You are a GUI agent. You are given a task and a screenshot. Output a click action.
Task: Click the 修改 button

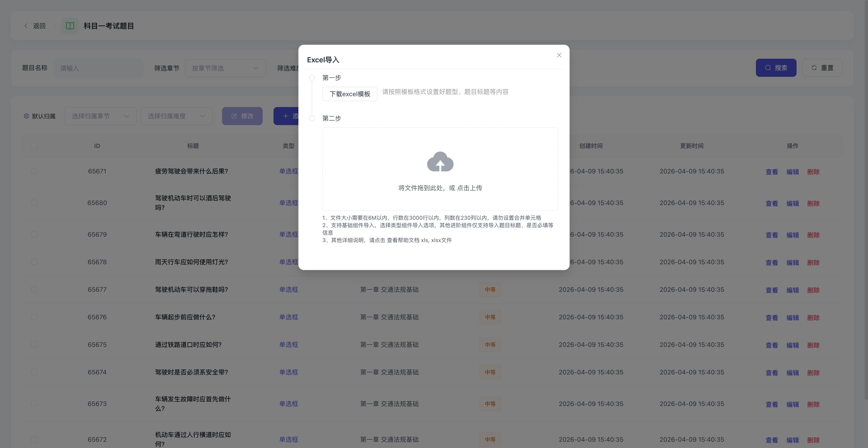[242, 116]
